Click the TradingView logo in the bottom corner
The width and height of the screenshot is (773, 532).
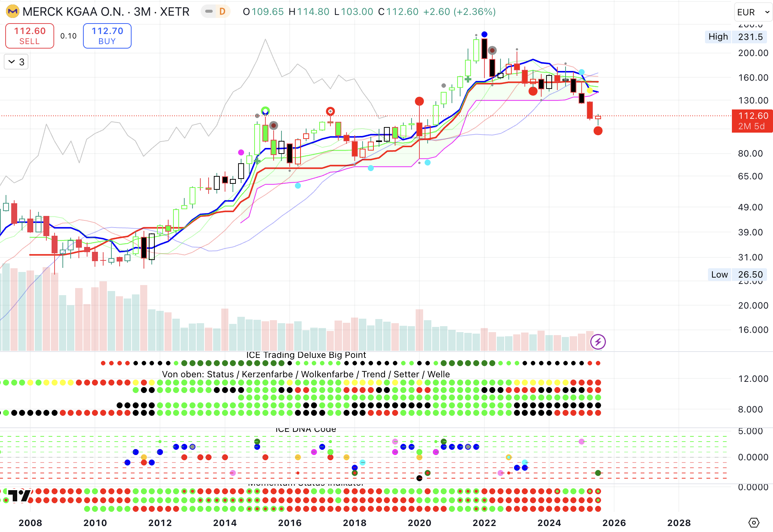click(x=19, y=496)
